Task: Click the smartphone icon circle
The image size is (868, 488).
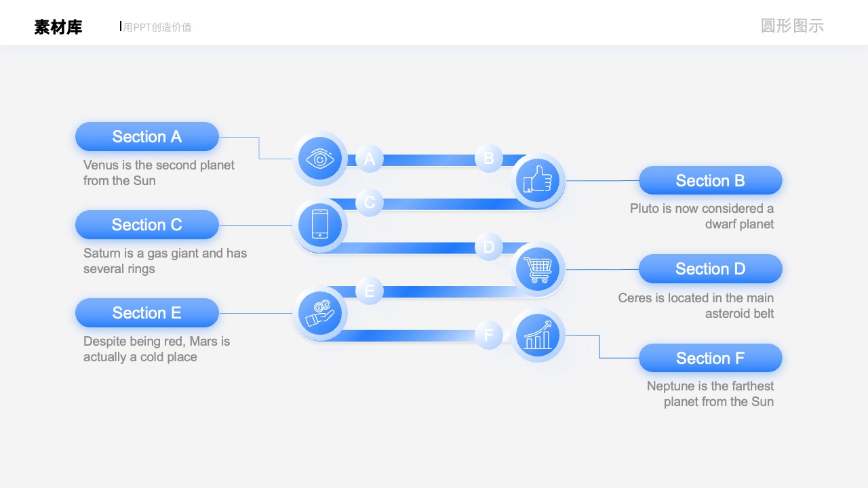Action: click(320, 224)
